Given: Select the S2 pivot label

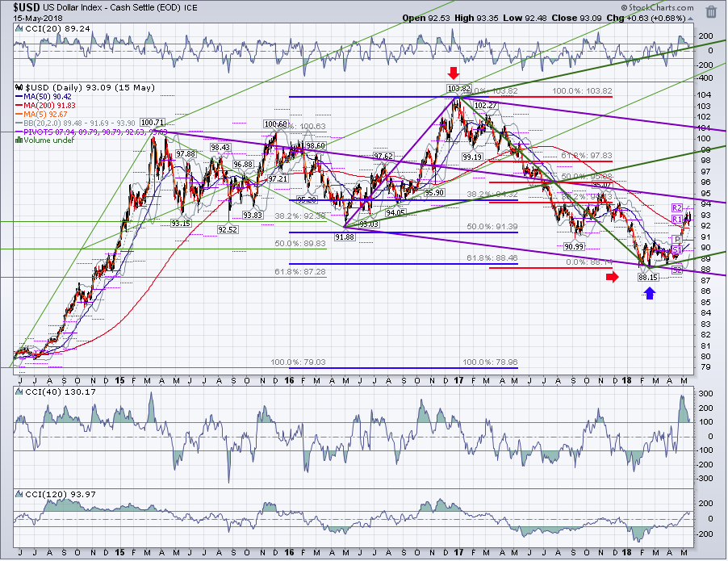Looking at the screenshot, I should 677,270.
